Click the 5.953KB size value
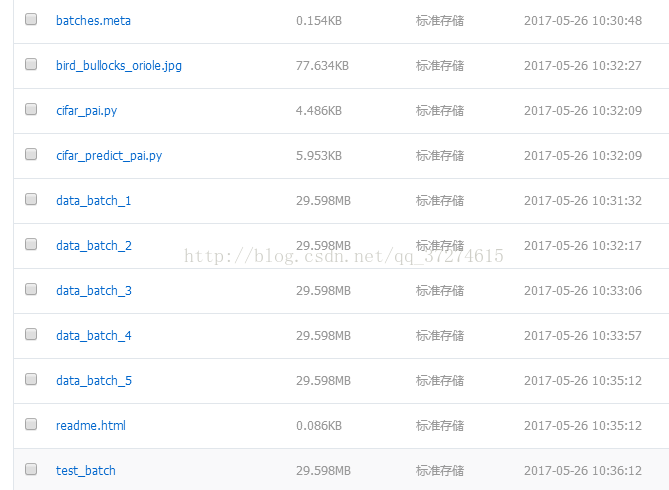 pos(319,156)
